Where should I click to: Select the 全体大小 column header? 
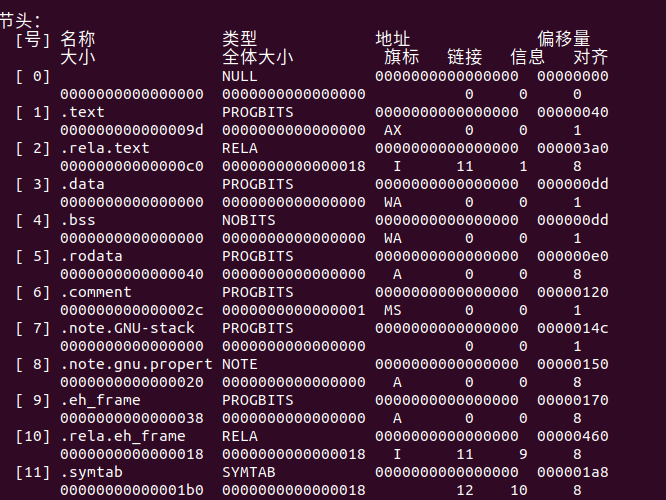[x=257, y=57]
